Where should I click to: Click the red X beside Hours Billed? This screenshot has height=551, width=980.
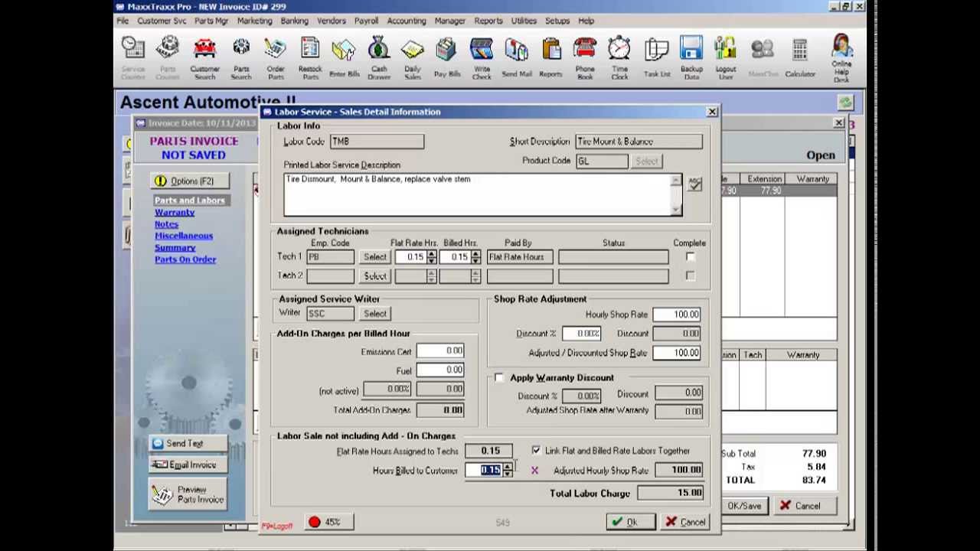pyautogui.click(x=534, y=471)
